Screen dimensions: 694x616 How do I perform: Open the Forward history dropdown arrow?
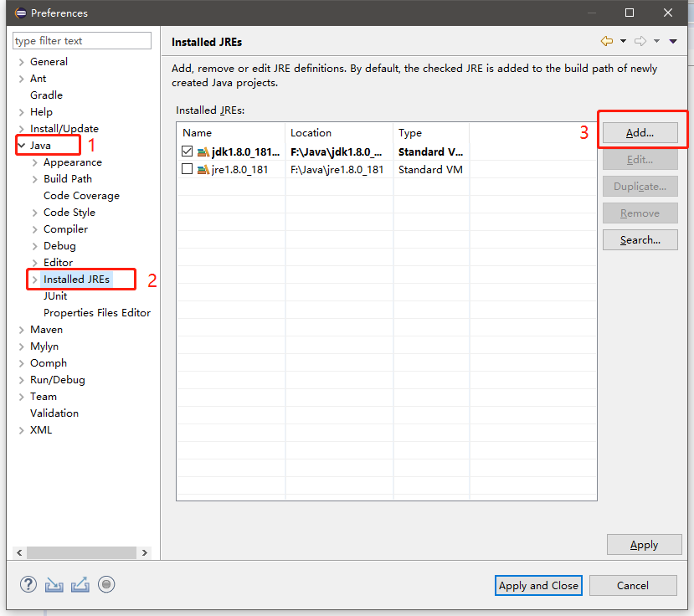click(657, 41)
